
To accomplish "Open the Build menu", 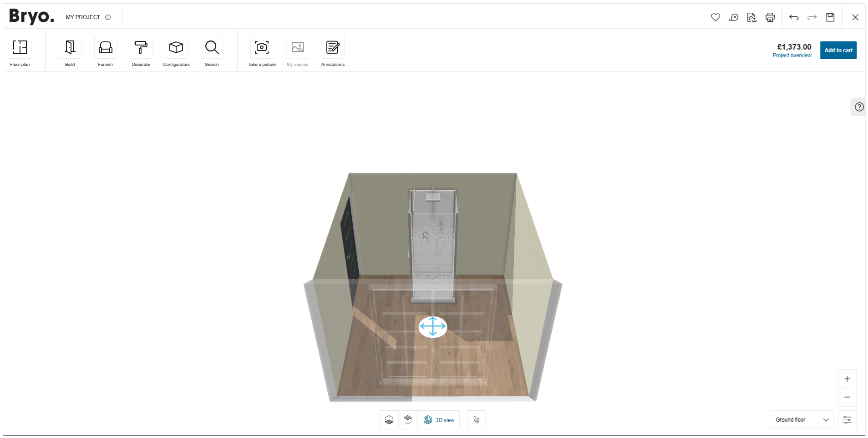I will pyautogui.click(x=70, y=48).
